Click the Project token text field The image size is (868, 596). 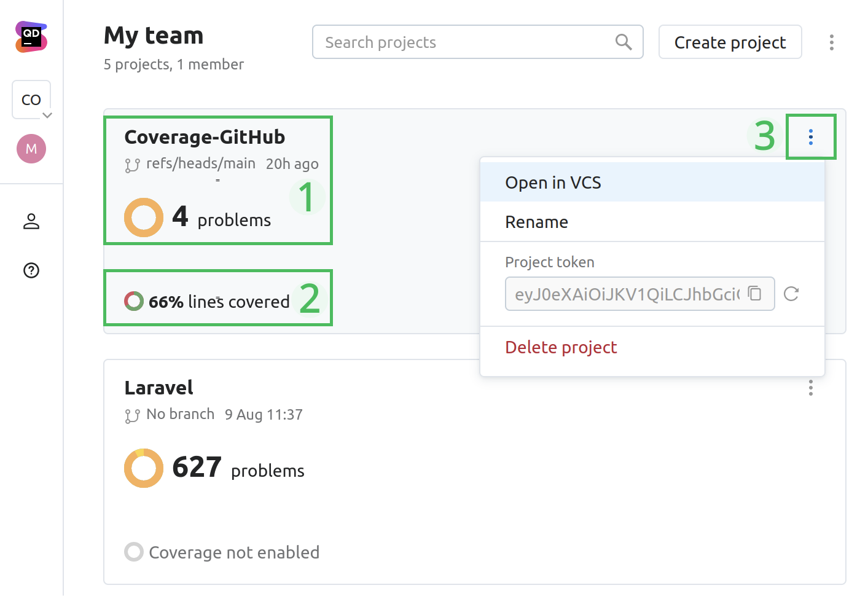tap(627, 294)
